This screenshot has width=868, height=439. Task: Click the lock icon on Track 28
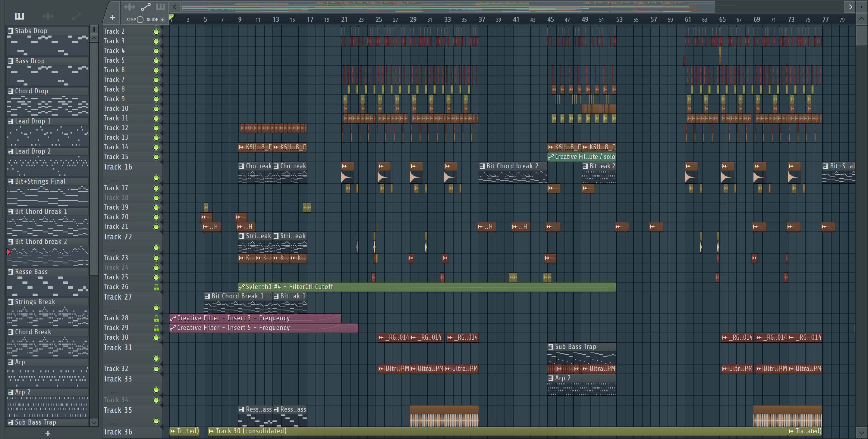click(x=156, y=319)
